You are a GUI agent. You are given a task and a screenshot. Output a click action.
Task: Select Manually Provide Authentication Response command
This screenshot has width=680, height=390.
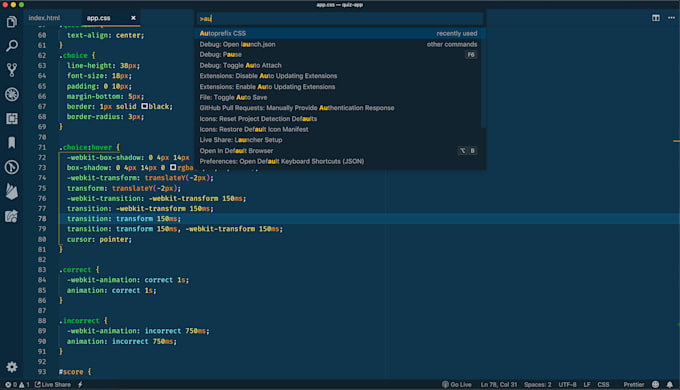click(x=340, y=108)
